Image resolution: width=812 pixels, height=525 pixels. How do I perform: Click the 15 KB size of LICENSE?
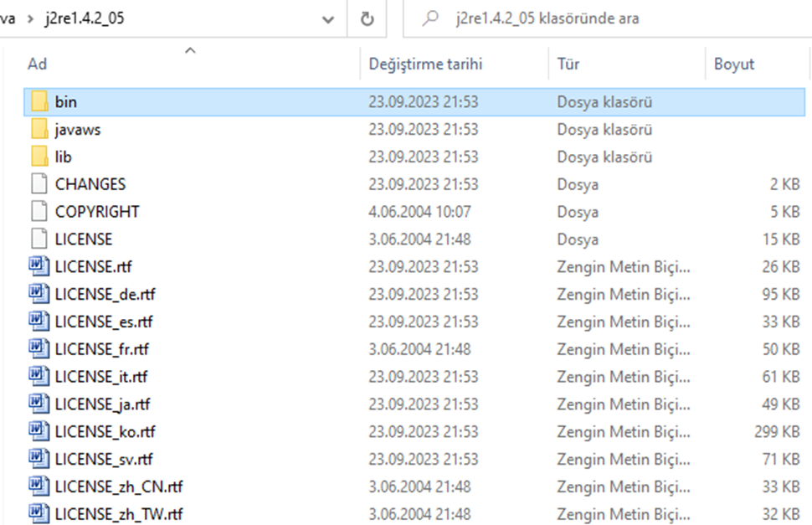coord(780,239)
